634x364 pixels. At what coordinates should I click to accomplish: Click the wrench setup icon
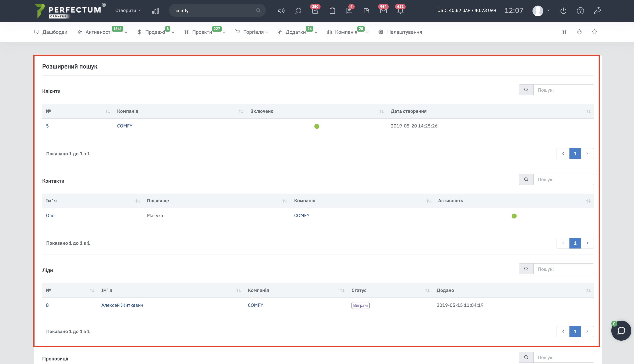point(597,11)
